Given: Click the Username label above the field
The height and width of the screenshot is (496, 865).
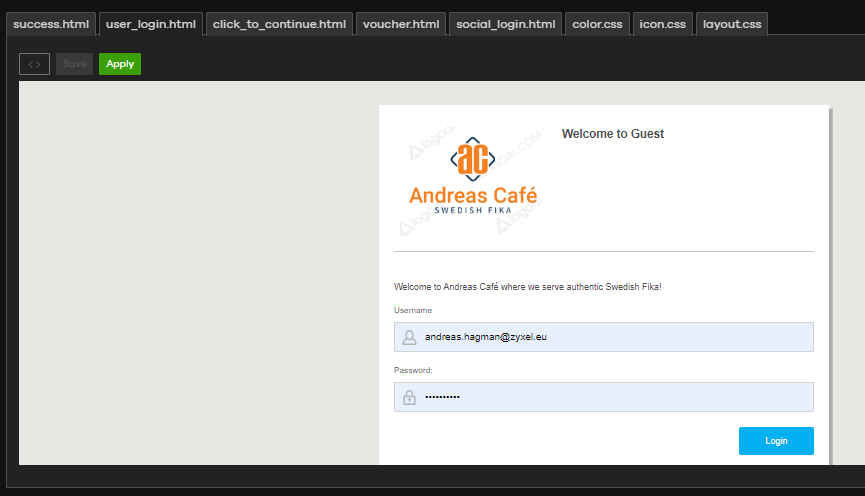Looking at the screenshot, I should click(x=413, y=310).
